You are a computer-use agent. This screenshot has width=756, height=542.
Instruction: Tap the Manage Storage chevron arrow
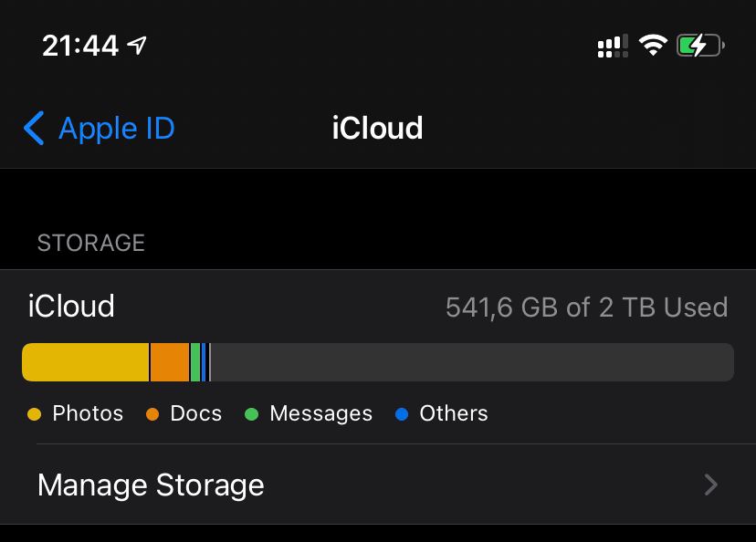click(711, 485)
